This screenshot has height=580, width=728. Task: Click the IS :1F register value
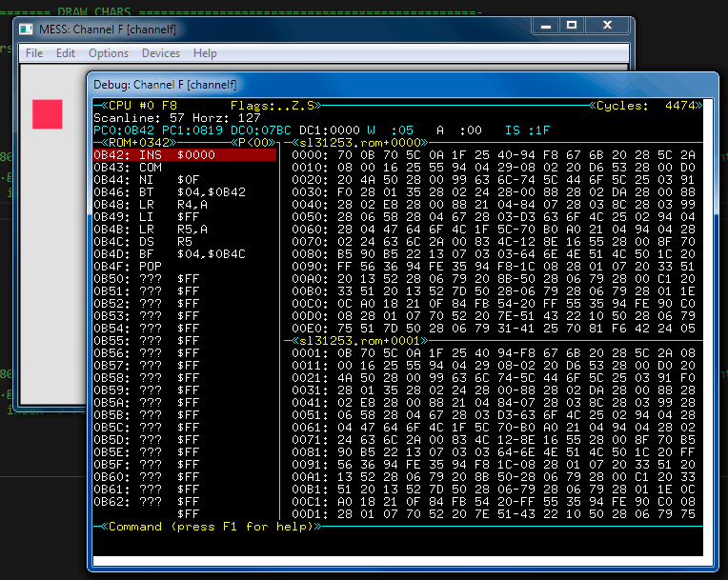coord(527,130)
